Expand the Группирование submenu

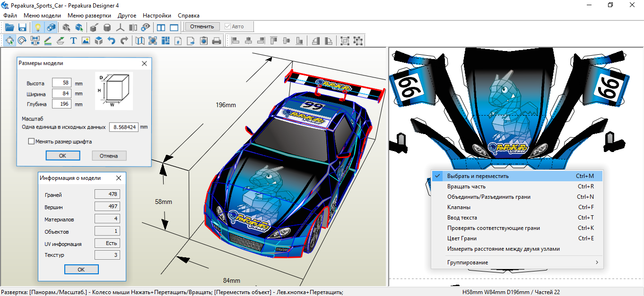517,262
